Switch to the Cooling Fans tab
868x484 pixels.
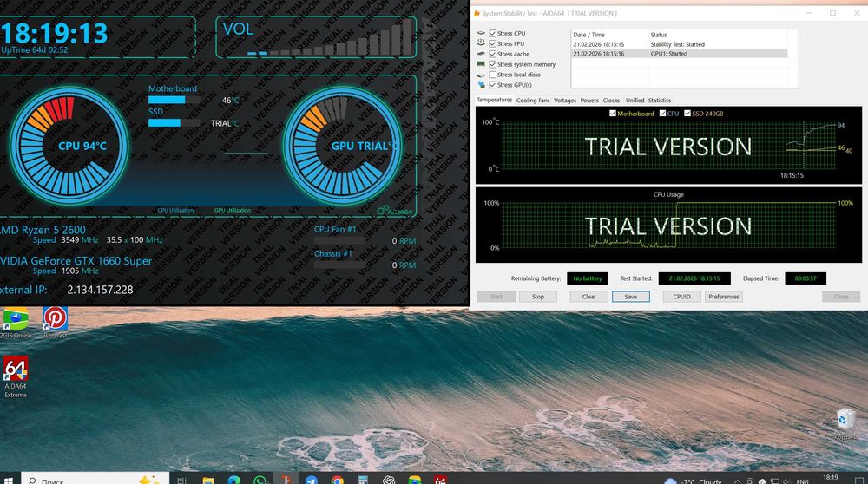(x=533, y=101)
